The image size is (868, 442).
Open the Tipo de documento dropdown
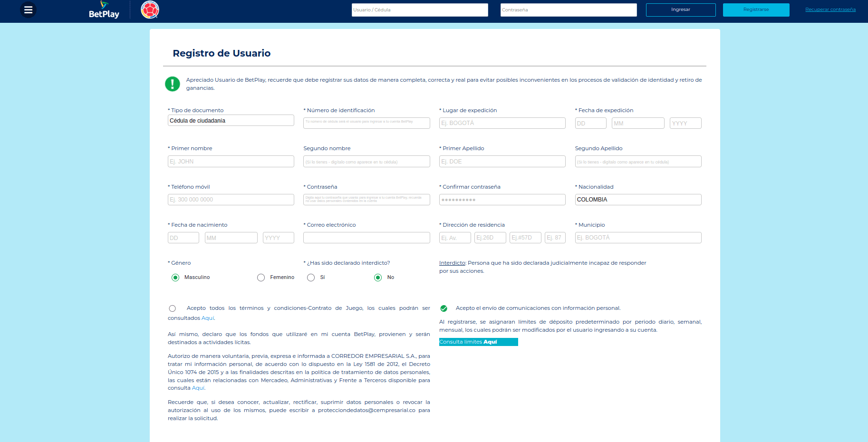click(231, 121)
